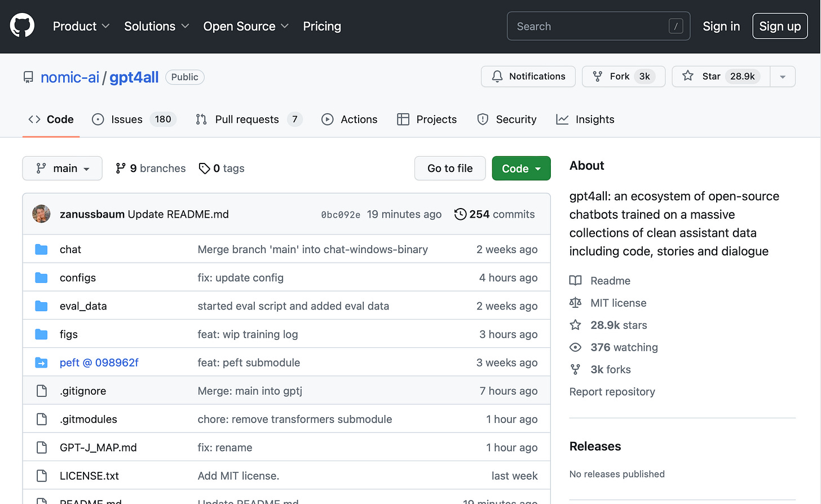
Task: Click the 3k forks link
Action: (611, 370)
